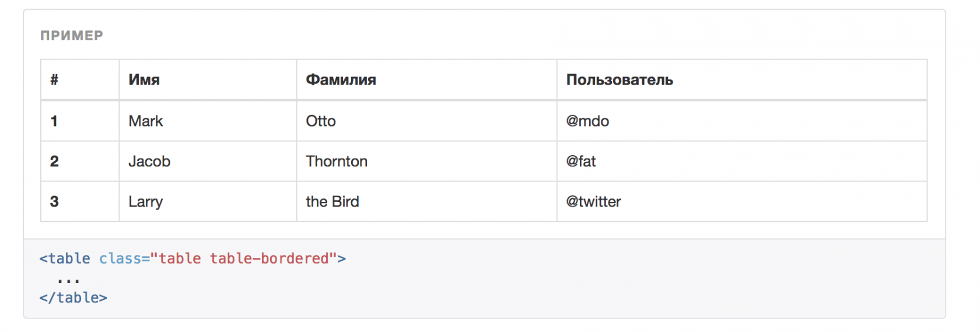The height and width of the screenshot is (332, 980).
Task: Click the Thornton surname cell
Action: click(337, 161)
